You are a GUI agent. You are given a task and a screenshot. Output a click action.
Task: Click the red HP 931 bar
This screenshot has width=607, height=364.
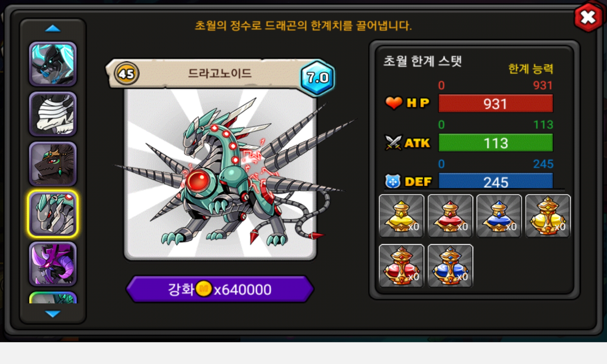point(496,103)
